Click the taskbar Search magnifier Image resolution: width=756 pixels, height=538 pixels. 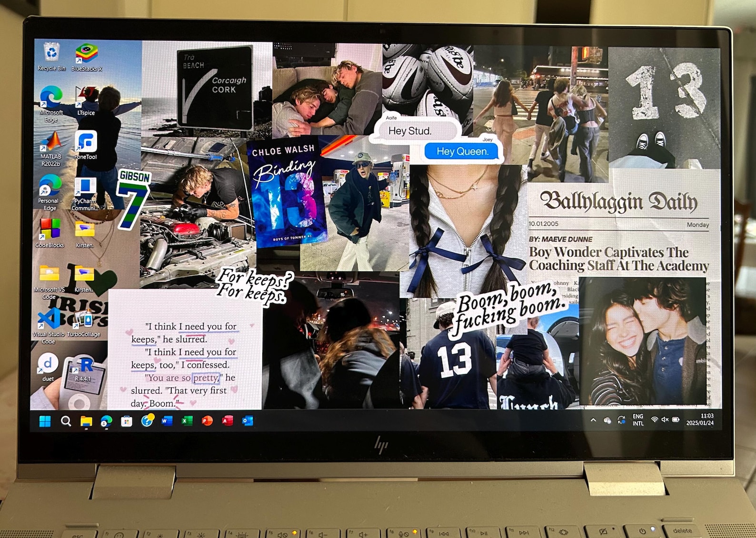[66, 421]
